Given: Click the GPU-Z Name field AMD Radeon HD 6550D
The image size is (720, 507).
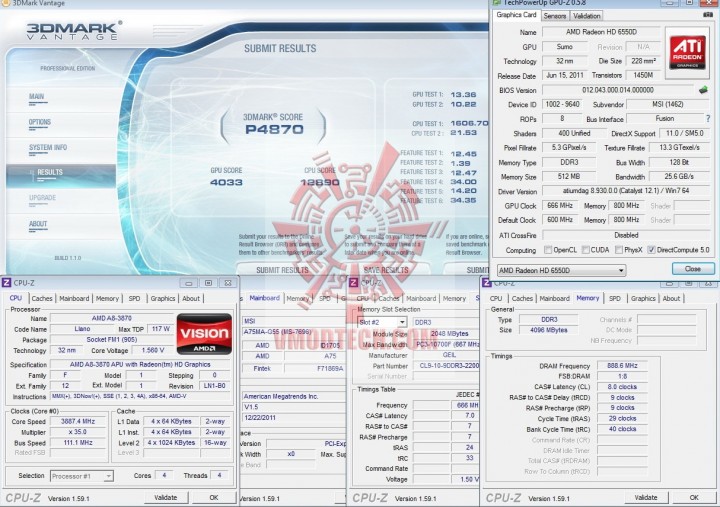Looking at the screenshot, I should point(601,32).
